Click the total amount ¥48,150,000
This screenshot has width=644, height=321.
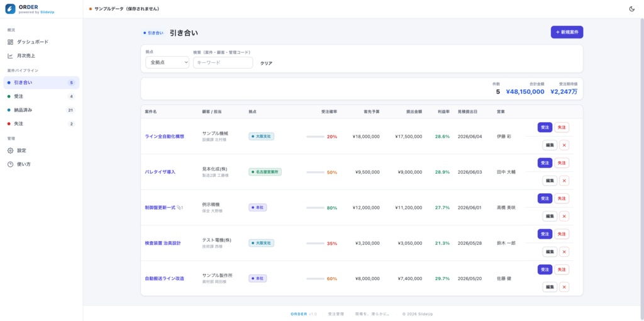(525, 92)
